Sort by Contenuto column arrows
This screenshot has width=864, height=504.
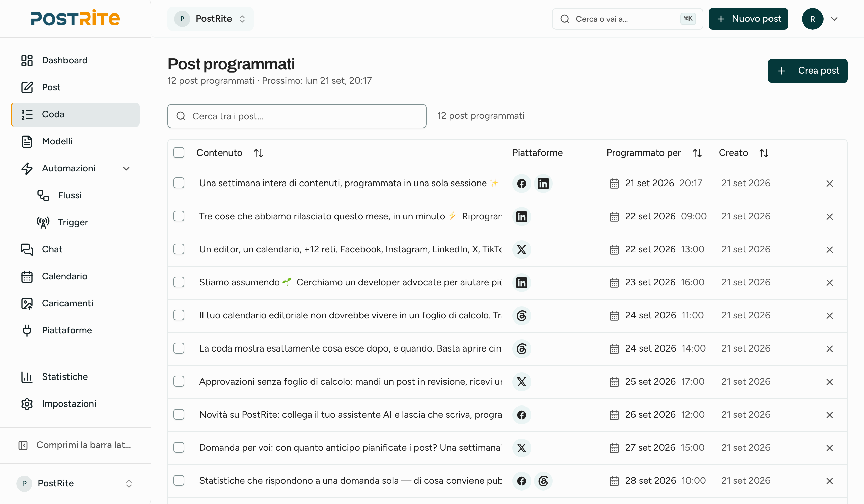pos(259,153)
